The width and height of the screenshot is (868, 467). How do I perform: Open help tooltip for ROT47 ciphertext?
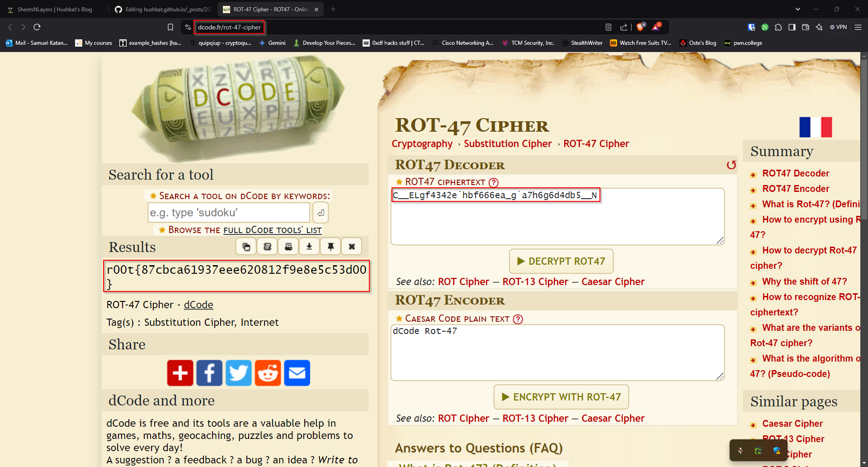494,182
